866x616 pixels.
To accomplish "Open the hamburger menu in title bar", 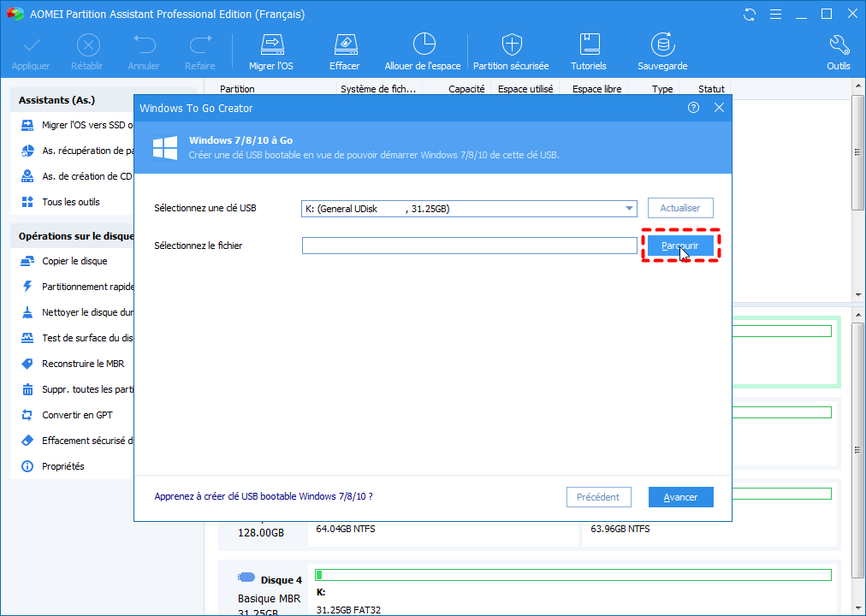I will 775,15.
